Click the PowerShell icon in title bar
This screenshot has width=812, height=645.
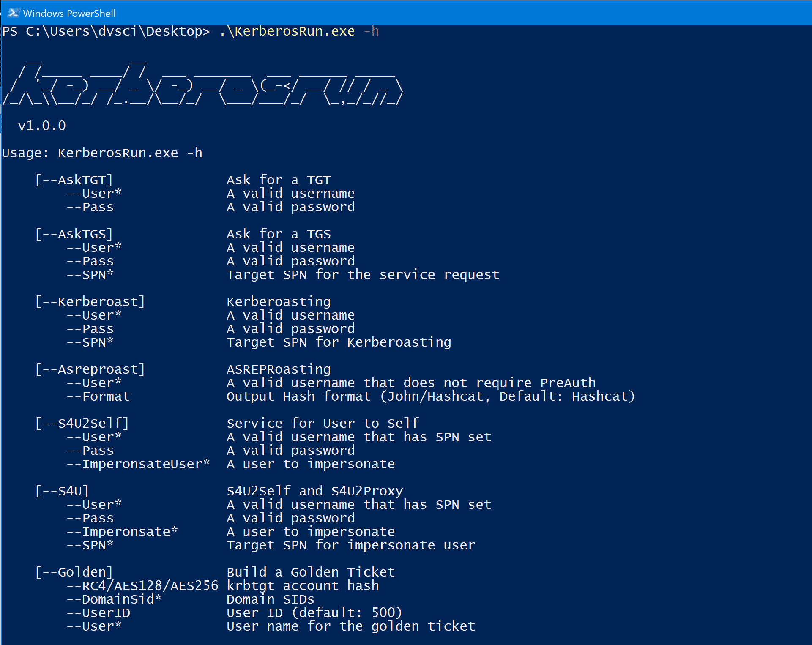13,13
